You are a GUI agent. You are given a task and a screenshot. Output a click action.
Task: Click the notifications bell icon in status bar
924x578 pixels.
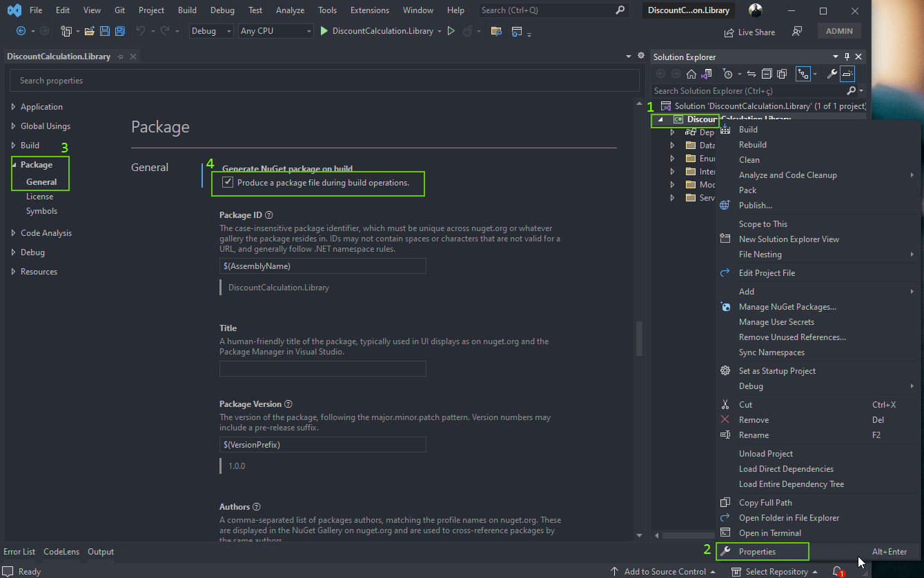(837, 571)
